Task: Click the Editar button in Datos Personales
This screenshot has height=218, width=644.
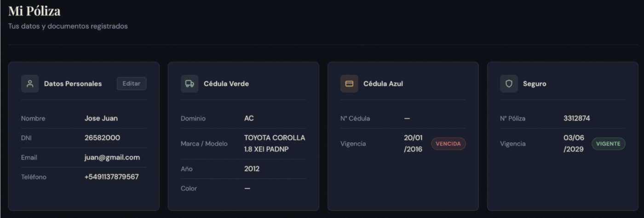Action: tap(132, 84)
